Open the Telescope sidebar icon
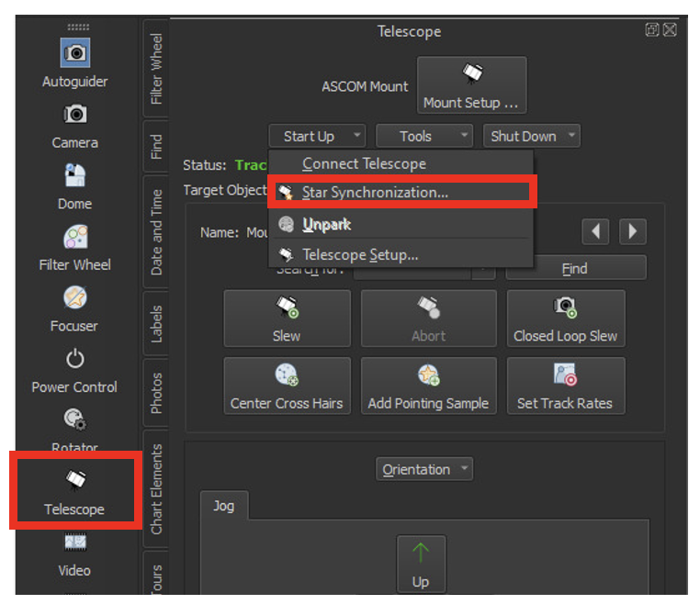Viewport: 700px width, 604px height. click(74, 481)
